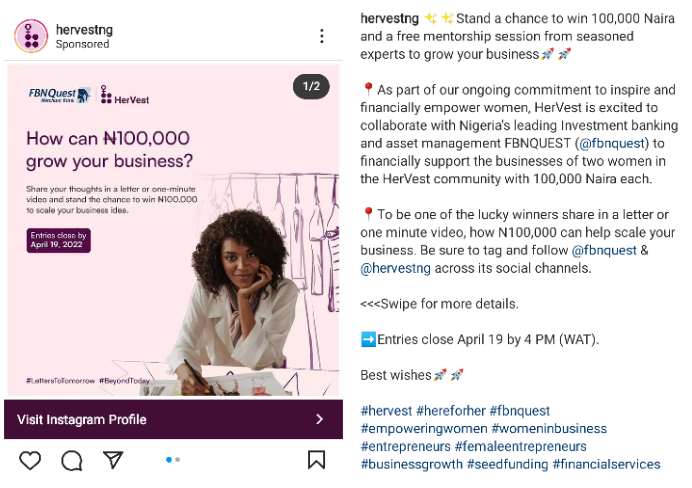Open comments with the speech bubble icon

[72, 460]
